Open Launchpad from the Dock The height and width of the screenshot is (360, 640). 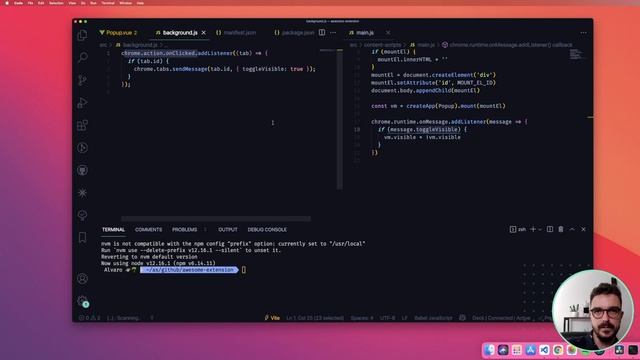[517, 350]
